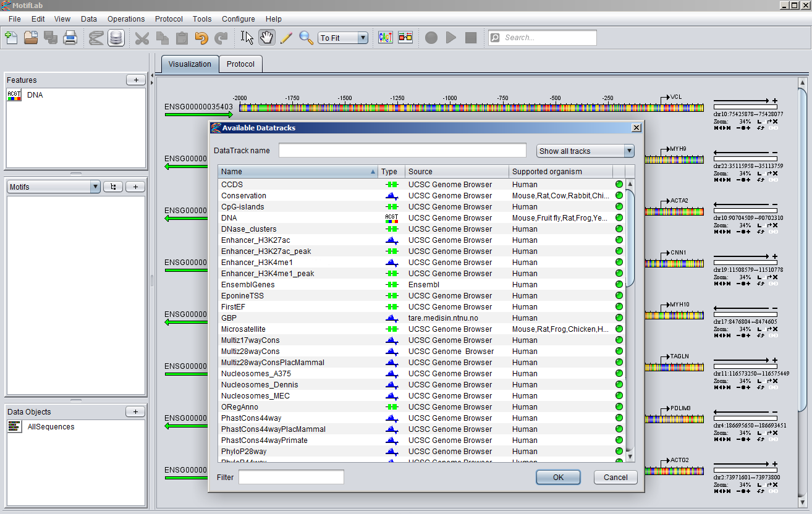Click the toolbar Search field
812x514 pixels.
click(x=543, y=38)
